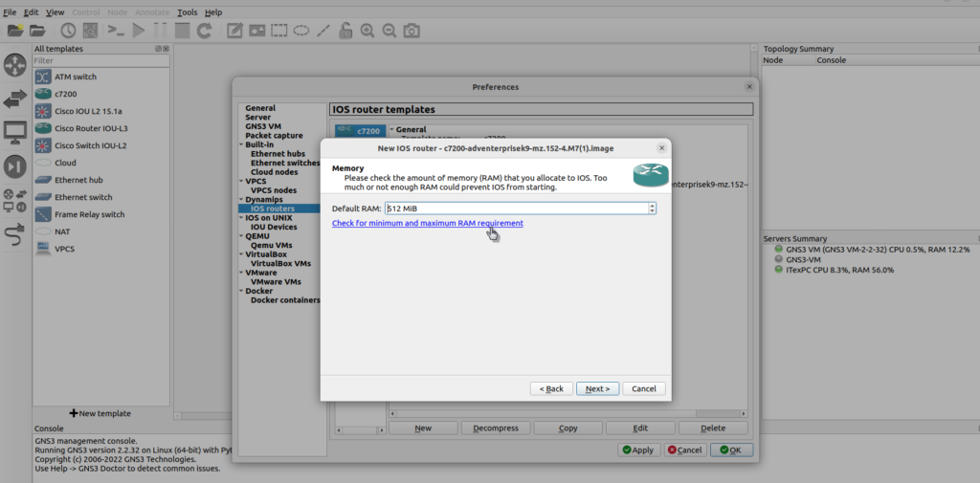980x483 pixels.
Task: Select Qemu VMs in the preferences tree
Action: (272, 245)
